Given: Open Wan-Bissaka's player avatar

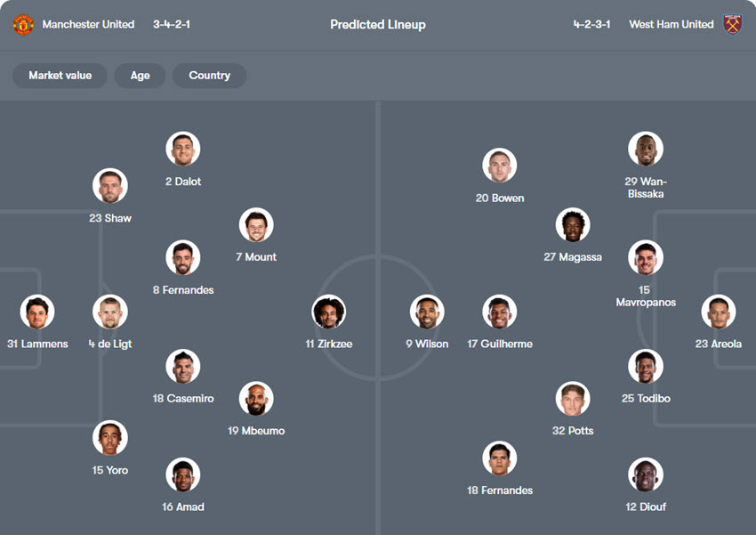Looking at the screenshot, I should pos(645,150).
